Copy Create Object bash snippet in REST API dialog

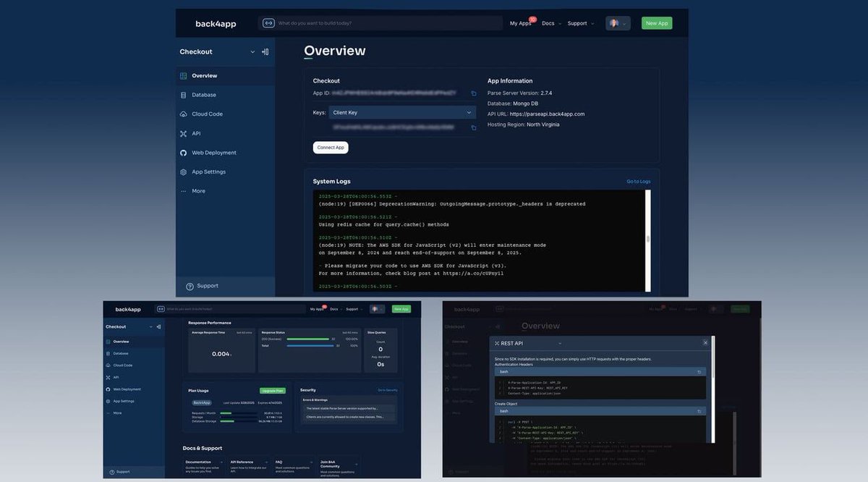[x=699, y=411]
